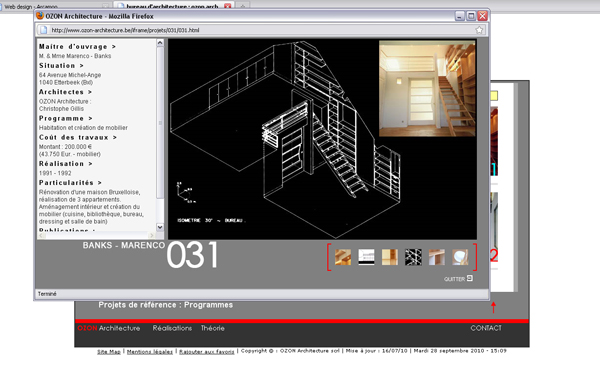600x367 pixels.
Task: Open the second white plan thumbnail
Action: click(366, 257)
